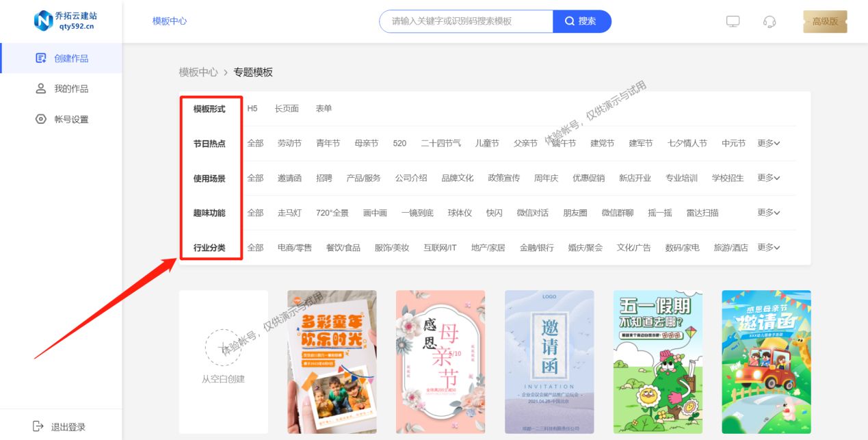
Task: Choose the 招聘 usage scenario filter
Action: point(324,178)
